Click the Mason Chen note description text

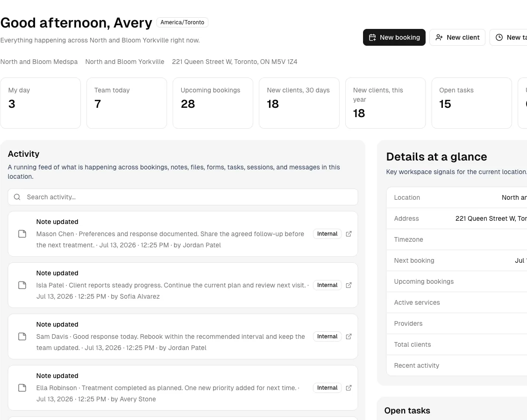[170, 240]
